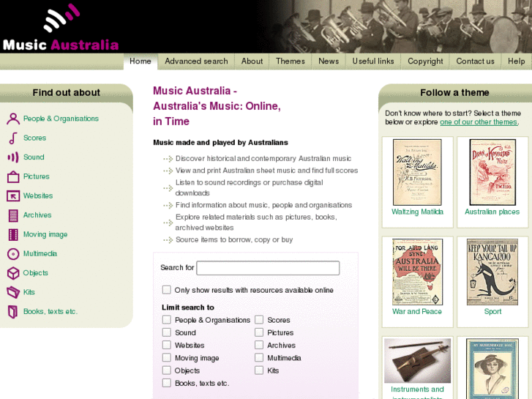Open the Sport theme link
This screenshot has height=399, width=532.
point(492,312)
